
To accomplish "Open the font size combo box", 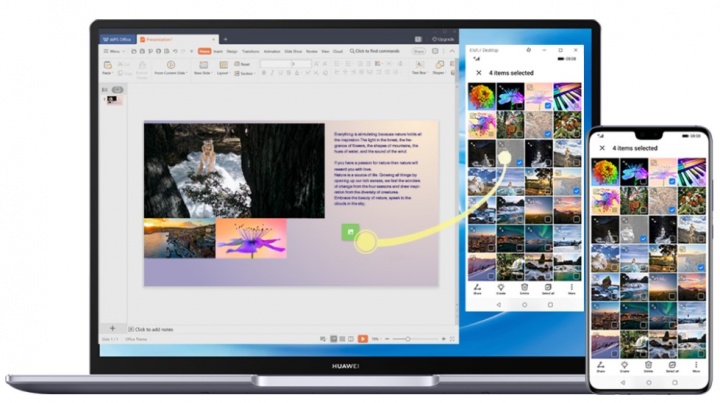I will [301, 64].
